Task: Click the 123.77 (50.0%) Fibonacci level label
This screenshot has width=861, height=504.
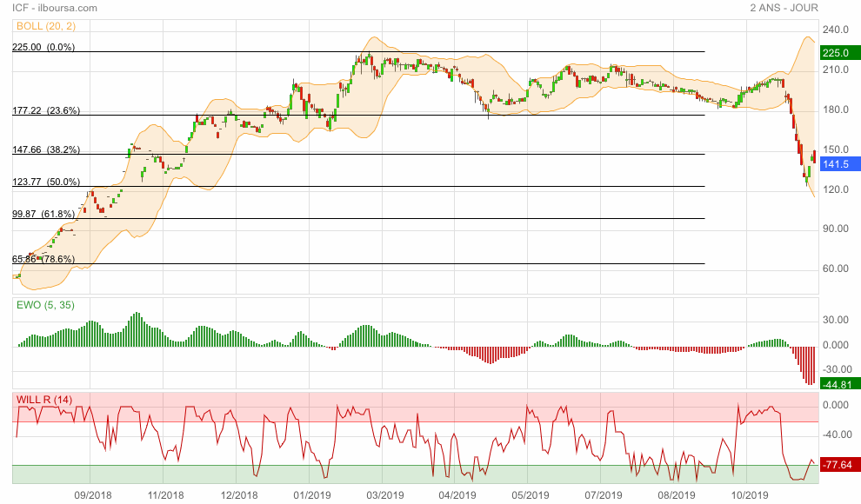Action: tap(46, 182)
